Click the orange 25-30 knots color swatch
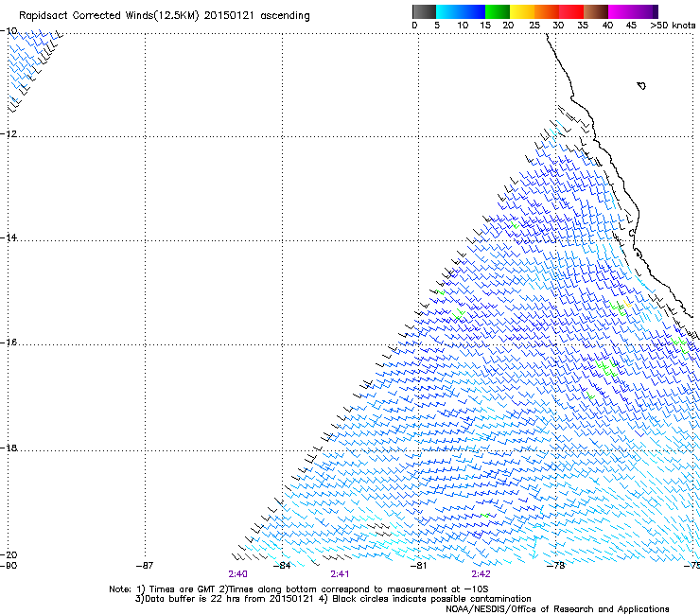Viewport: 700px width, 615px height. [x=547, y=11]
